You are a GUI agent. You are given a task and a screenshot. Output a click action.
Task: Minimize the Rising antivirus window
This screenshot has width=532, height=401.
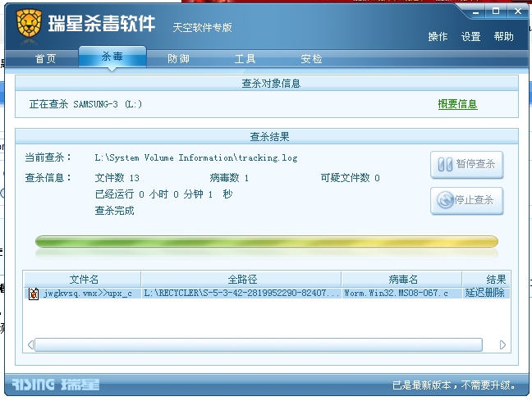pyautogui.click(x=476, y=11)
